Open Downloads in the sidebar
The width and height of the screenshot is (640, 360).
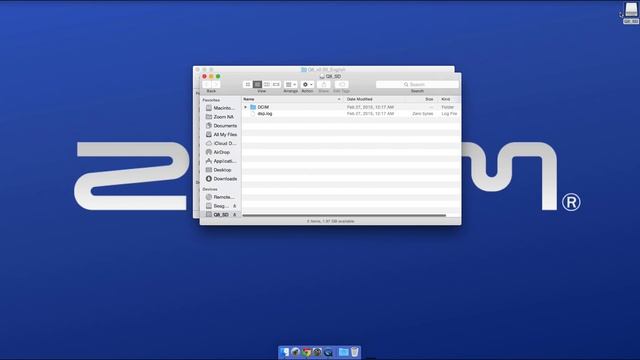[x=220, y=179]
